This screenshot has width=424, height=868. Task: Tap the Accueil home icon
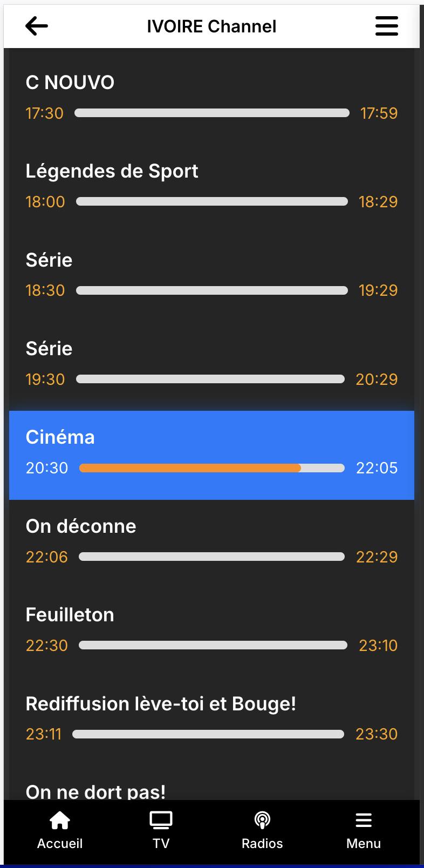click(x=60, y=820)
